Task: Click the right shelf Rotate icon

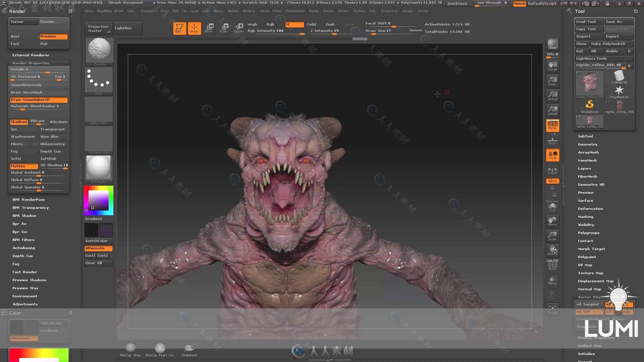Action: click(552, 251)
